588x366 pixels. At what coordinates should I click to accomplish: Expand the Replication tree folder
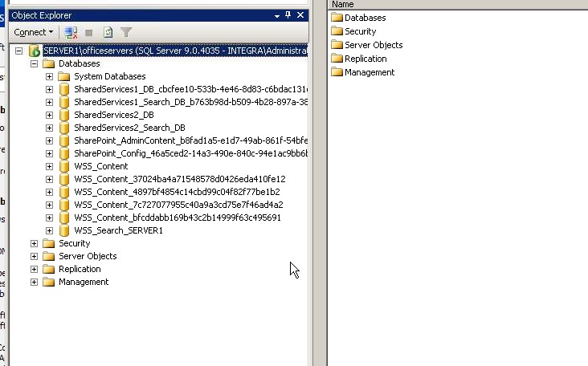click(34, 269)
